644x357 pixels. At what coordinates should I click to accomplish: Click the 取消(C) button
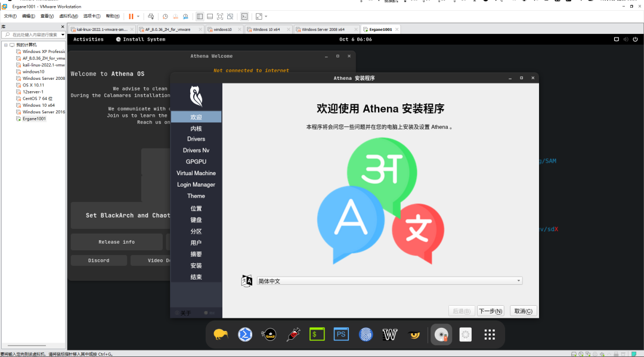[x=524, y=311]
